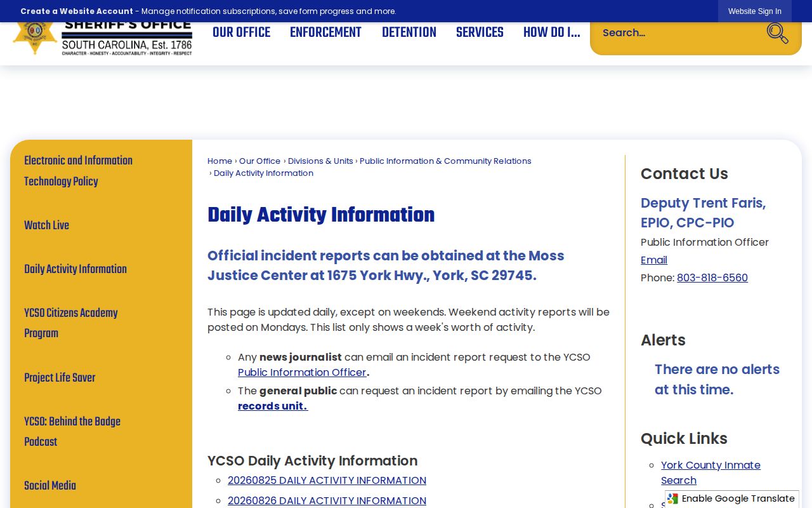Open the Our Office menu
The image size is (812, 508).
241,33
